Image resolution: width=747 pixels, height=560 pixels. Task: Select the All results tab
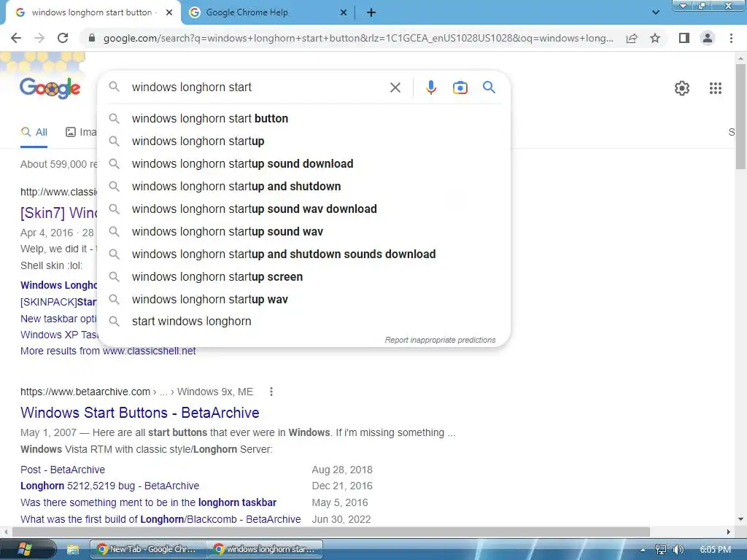click(34, 133)
